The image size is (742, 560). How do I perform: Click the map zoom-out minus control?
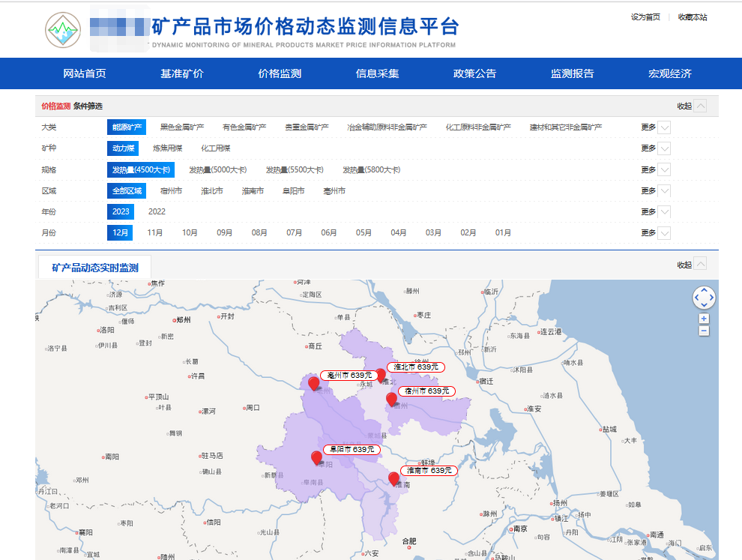click(703, 330)
